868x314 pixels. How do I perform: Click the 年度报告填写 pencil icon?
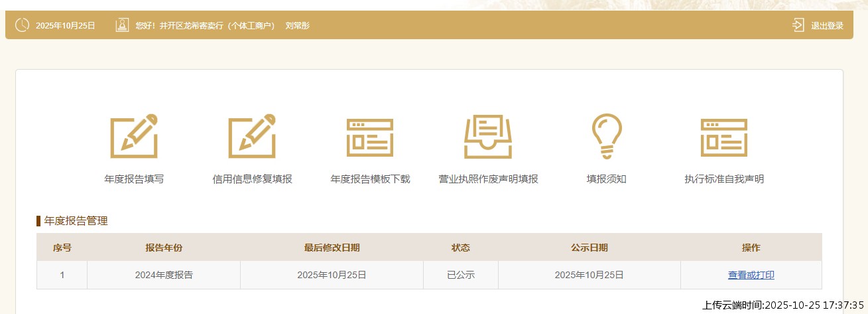point(134,136)
